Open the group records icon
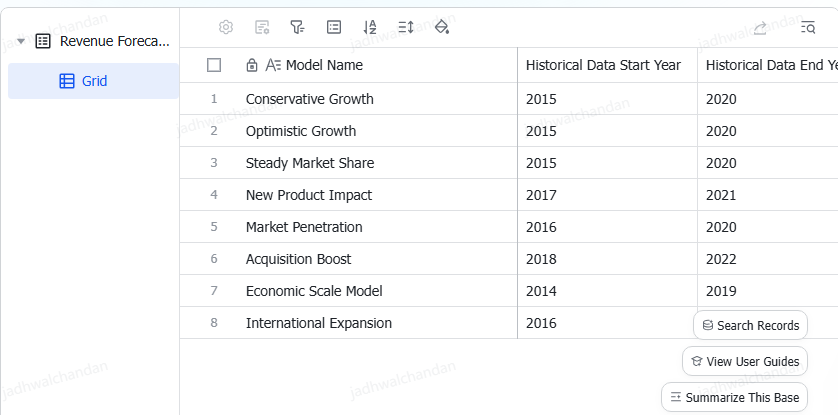The height and width of the screenshot is (415, 838). [x=334, y=27]
